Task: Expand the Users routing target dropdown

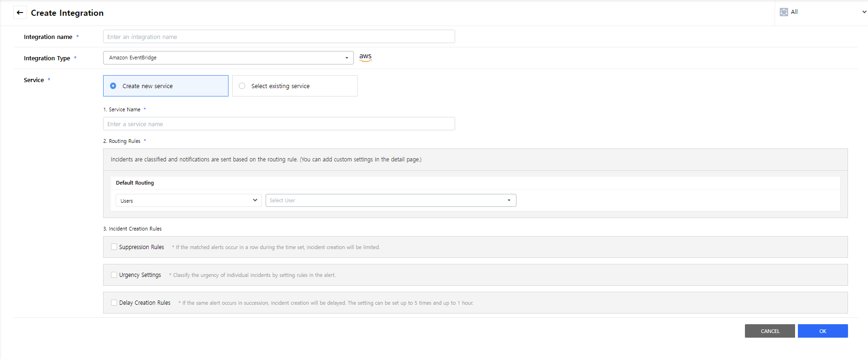Action: click(x=189, y=200)
